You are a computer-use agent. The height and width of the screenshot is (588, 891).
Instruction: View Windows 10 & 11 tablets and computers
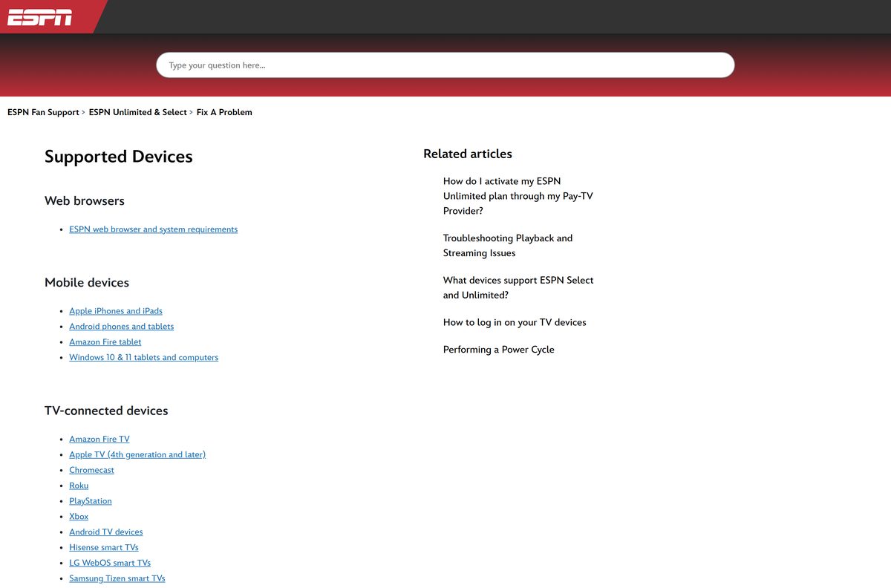(144, 358)
